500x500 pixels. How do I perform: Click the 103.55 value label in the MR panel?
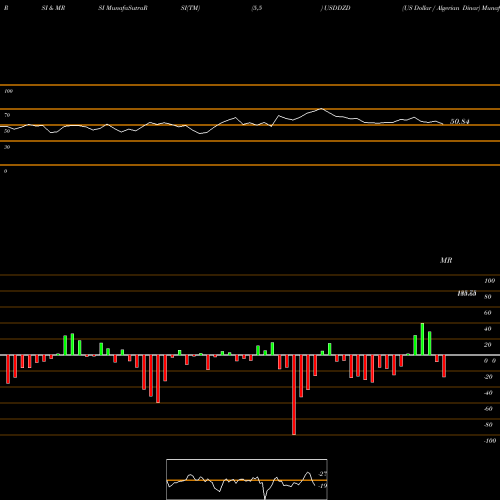tap(467, 293)
